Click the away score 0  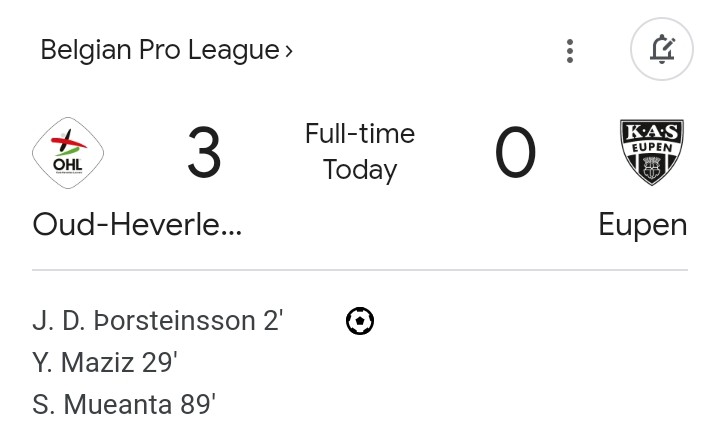tap(515, 152)
